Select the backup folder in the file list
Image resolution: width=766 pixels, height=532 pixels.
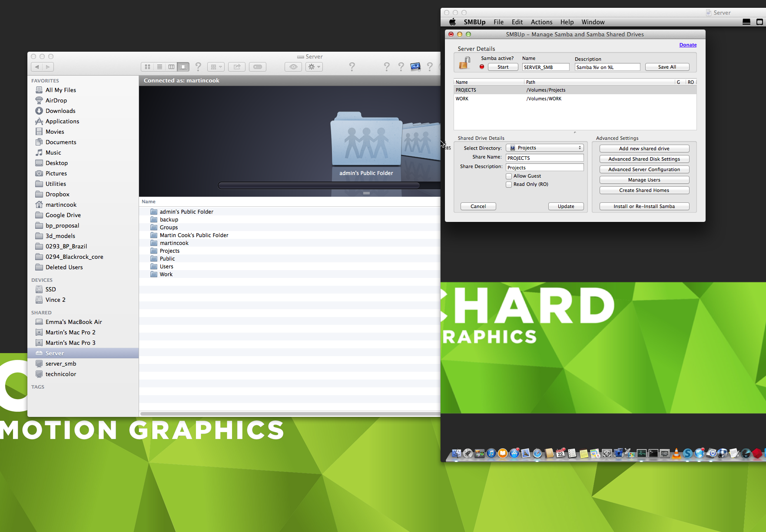(x=290, y=220)
